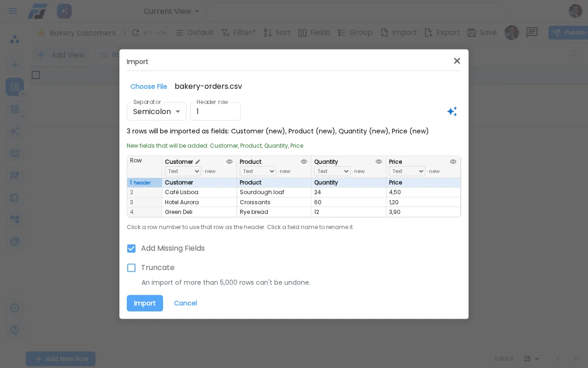Click the Header row input field
Image resolution: width=588 pixels, height=368 pixels.
[x=215, y=111]
